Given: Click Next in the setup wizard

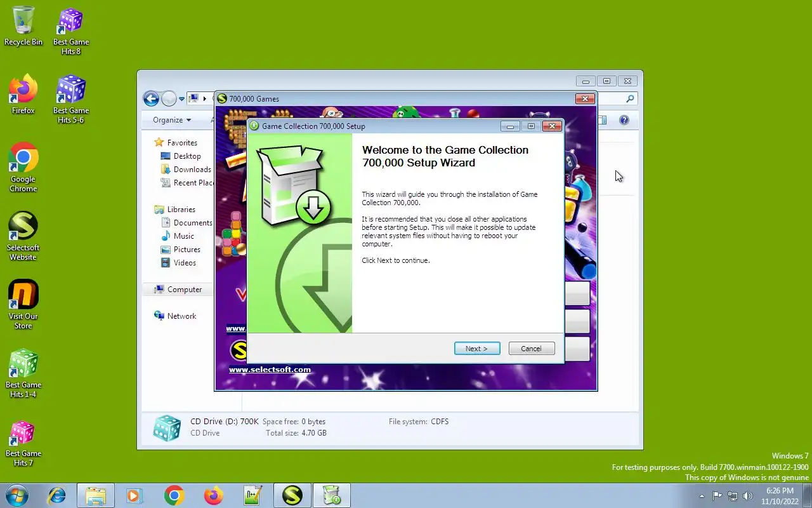Looking at the screenshot, I should coord(477,349).
